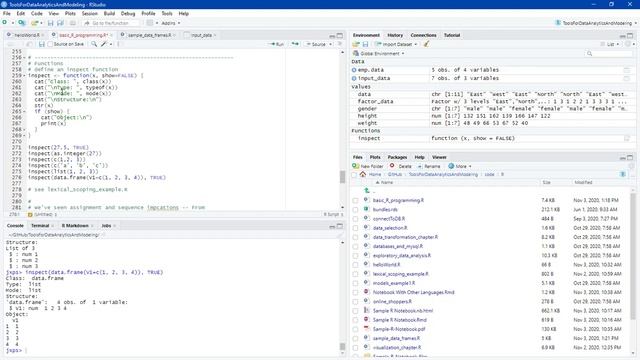Toggle select-all checkbox in Files path bar

pos(354,175)
